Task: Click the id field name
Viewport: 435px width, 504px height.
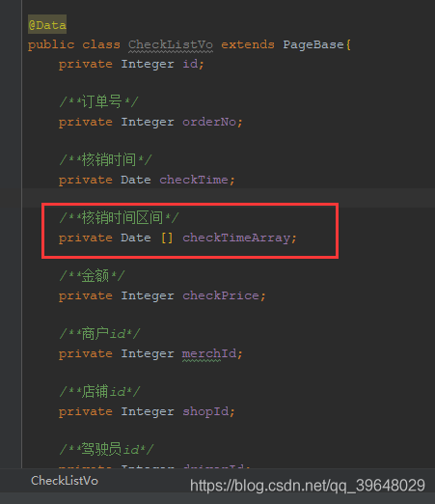Action: coord(190,64)
